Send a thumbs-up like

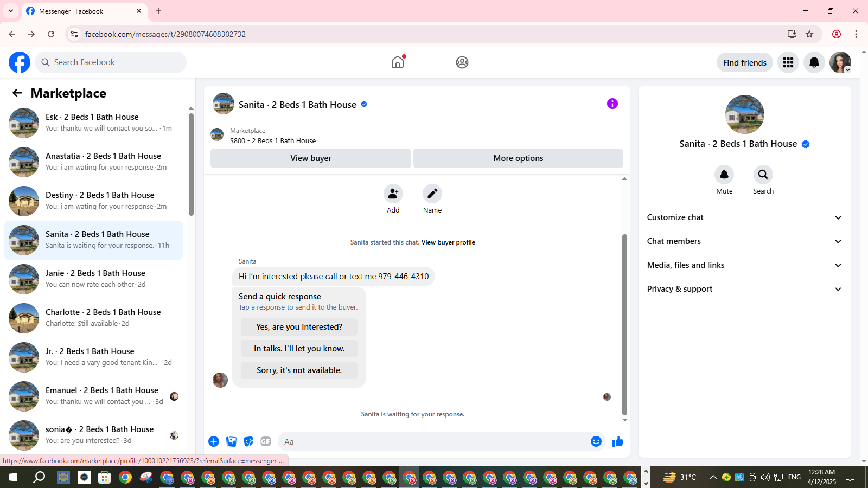tap(618, 441)
